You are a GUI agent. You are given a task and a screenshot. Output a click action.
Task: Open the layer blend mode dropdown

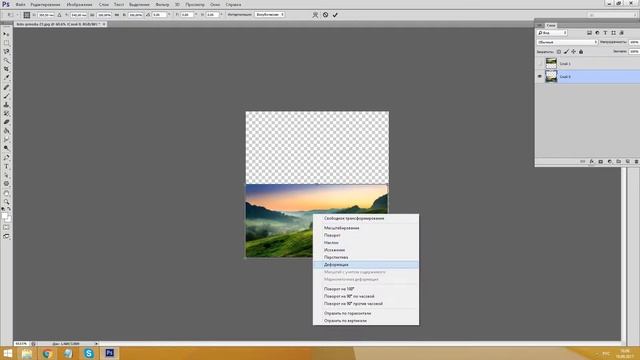point(567,42)
